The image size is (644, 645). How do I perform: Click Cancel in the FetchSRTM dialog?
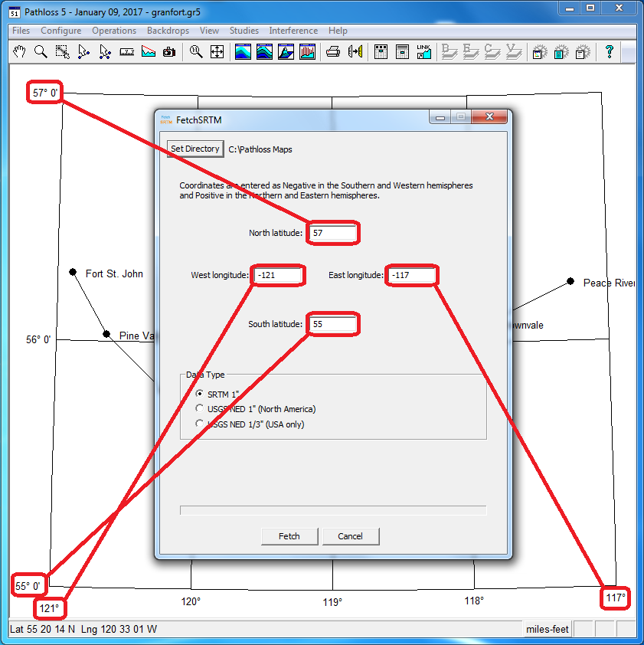pyautogui.click(x=351, y=536)
